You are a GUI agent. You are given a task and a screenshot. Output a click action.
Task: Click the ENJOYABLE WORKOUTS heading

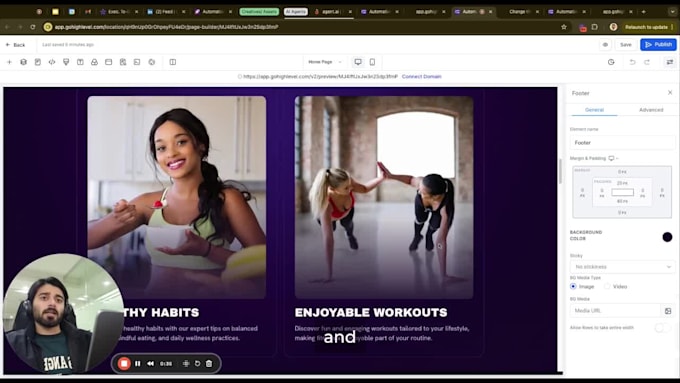[x=371, y=312]
